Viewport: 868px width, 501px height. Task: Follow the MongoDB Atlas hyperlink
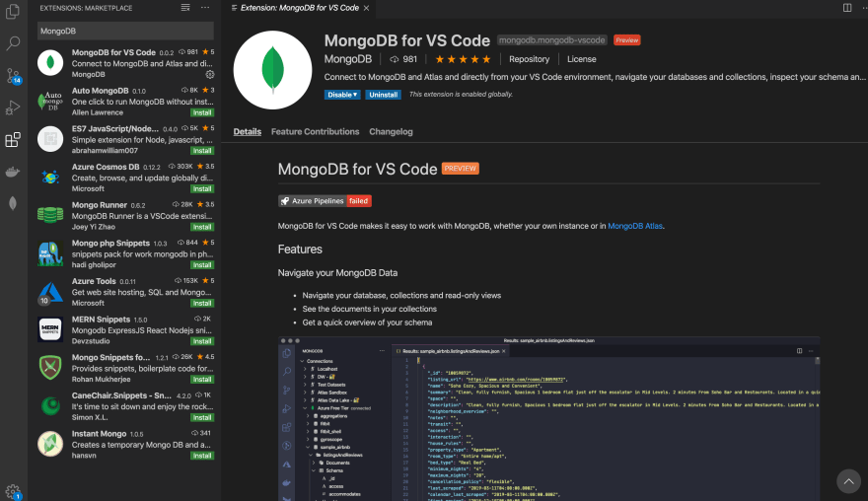635,226
